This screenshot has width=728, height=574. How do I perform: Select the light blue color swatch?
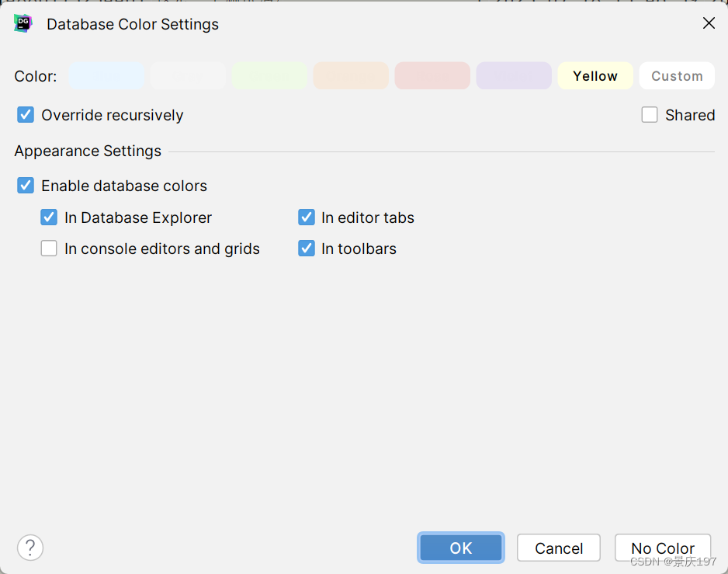107,76
